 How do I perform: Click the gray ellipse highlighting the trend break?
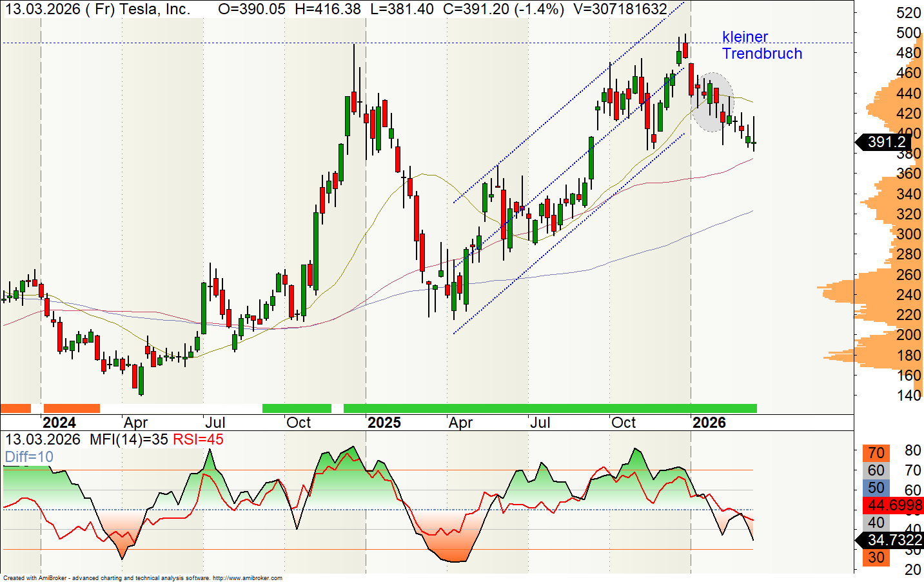point(712,102)
